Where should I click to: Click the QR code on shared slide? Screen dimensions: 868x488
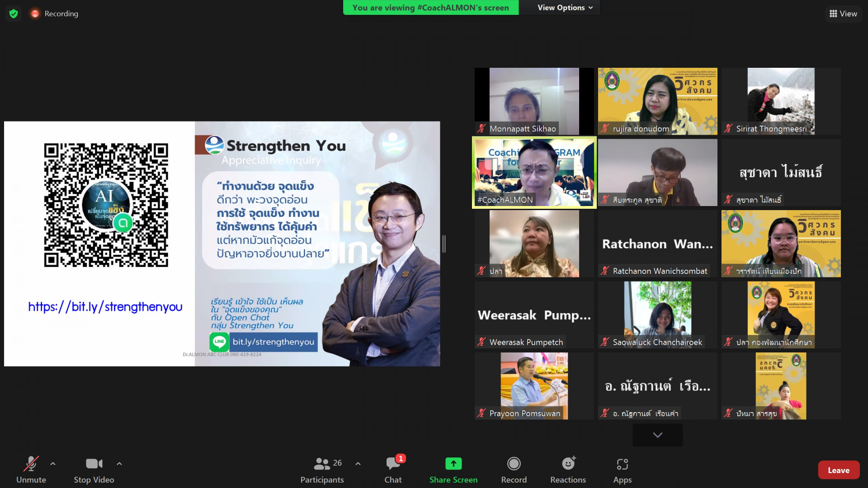point(106,205)
